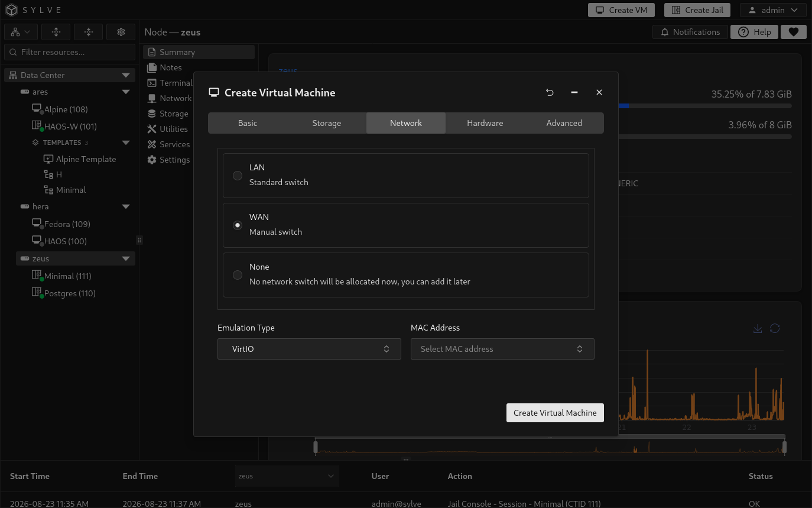This screenshot has height=508, width=812.
Task: Minimize the Create Virtual Machine dialog
Action: click(x=574, y=92)
